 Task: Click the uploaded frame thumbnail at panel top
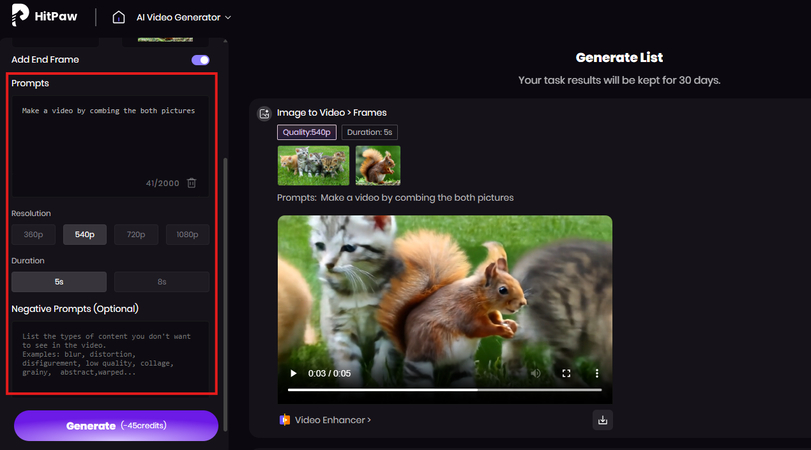point(166,39)
